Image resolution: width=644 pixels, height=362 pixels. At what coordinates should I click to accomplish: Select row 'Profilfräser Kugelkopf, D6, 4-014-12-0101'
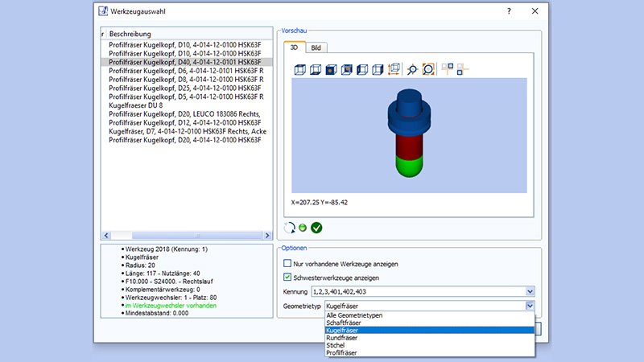[x=187, y=71]
